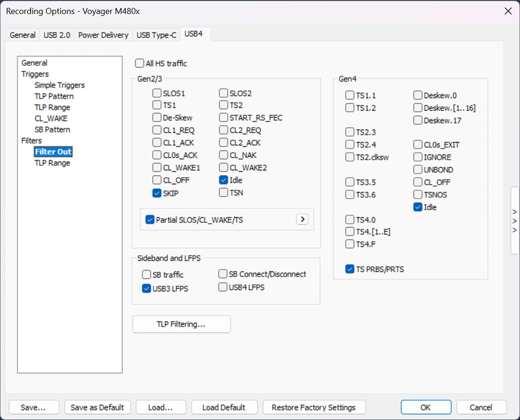Click Save as Default

[97, 407]
